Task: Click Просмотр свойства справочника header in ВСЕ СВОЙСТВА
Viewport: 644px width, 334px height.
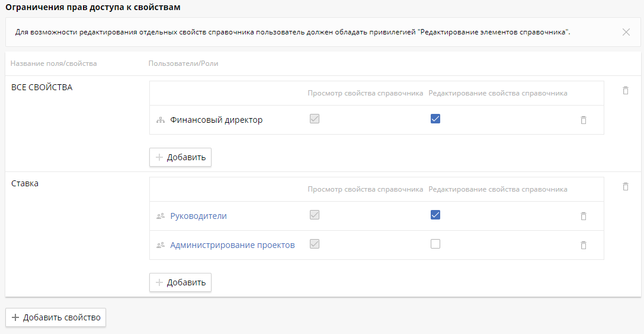Action: click(x=366, y=93)
